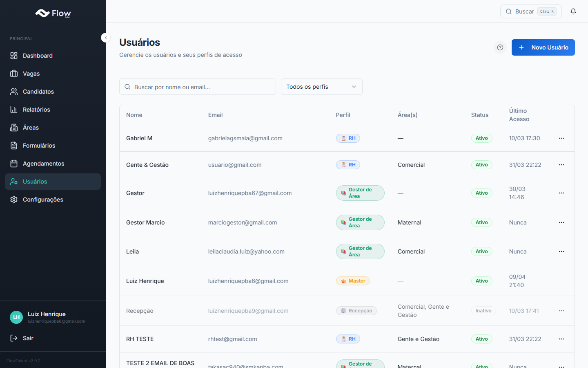
Task: Click the Novo Usuário button
Action: 543,47
